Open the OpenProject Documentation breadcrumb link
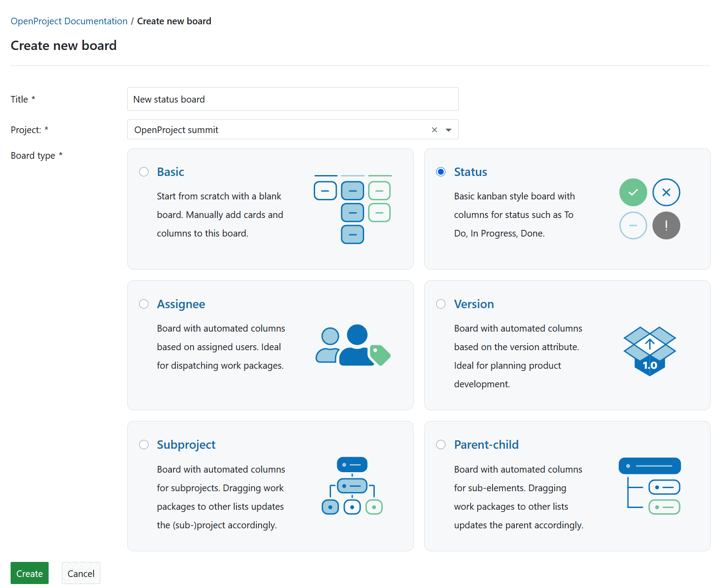The image size is (719, 588). (69, 21)
